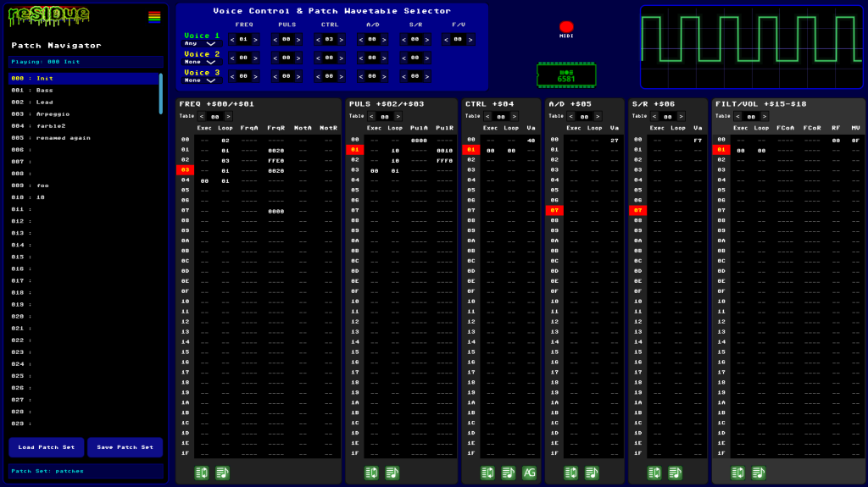Click the oscilloscope waveform display
The image size is (868, 487).
tap(752, 47)
